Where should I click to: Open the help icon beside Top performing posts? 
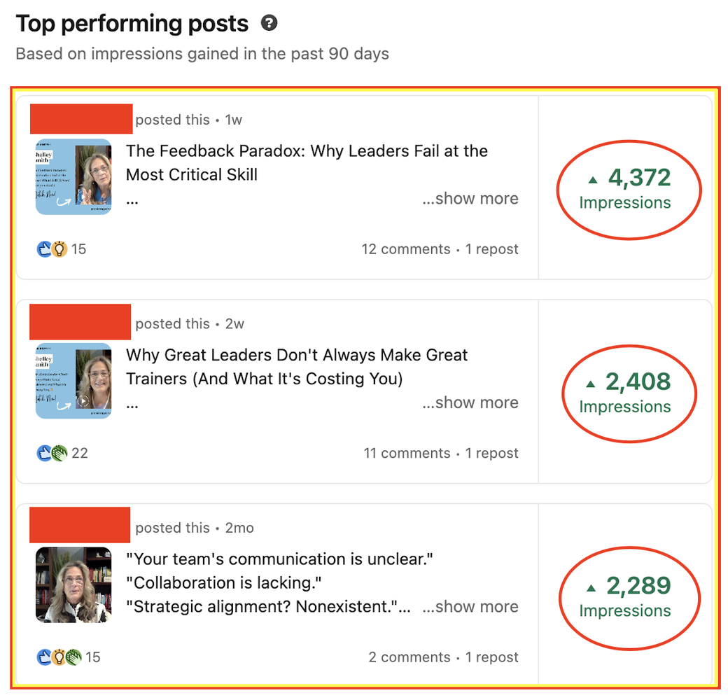[269, 22]
